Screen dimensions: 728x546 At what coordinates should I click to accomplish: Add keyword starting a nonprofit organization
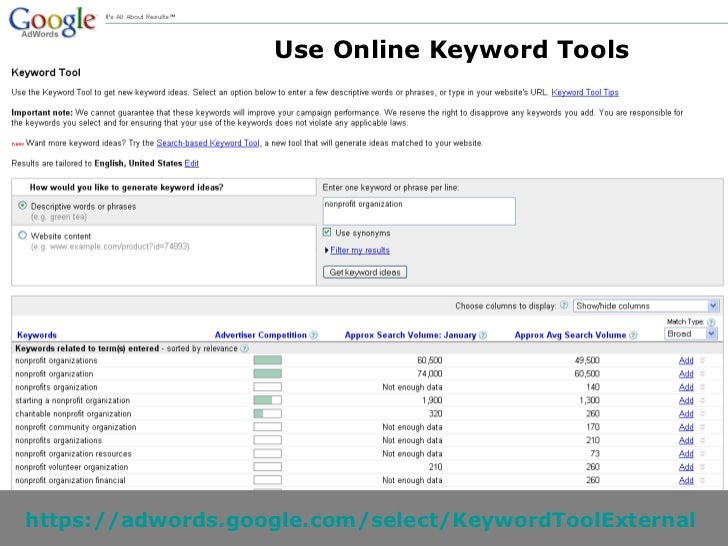(x=686, y=400)
